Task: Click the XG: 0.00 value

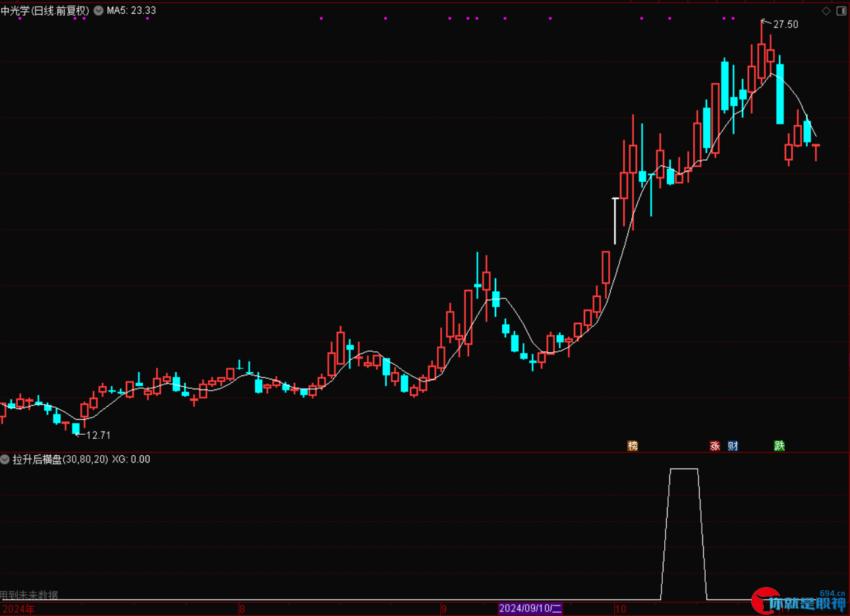Action: point(131,459)
